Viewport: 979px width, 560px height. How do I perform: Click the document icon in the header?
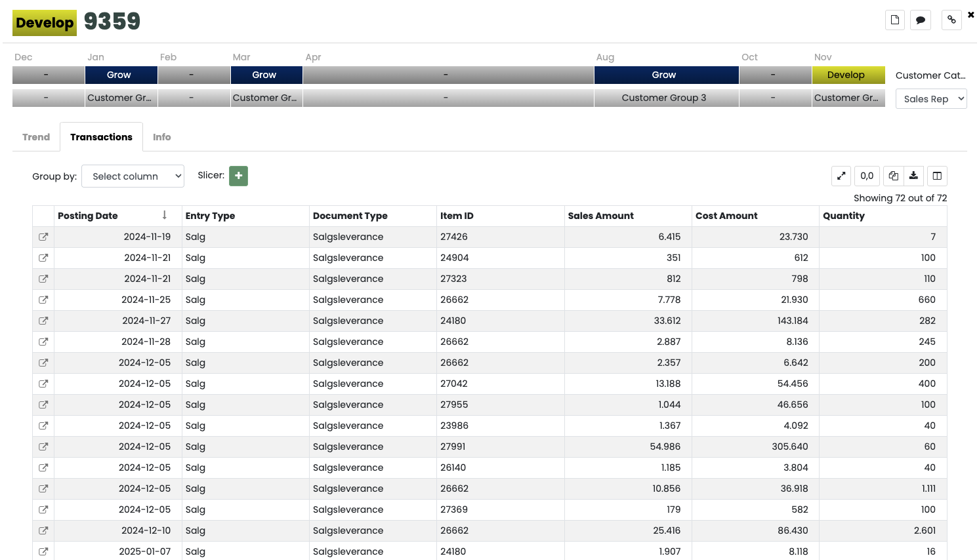point(894,20)
